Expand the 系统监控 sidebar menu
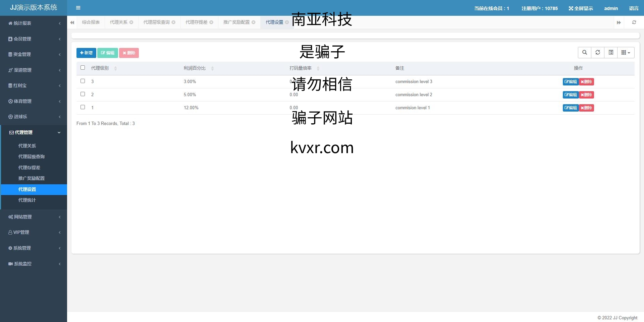The width and height of the screenshot is (644, 322). point(34,264)
